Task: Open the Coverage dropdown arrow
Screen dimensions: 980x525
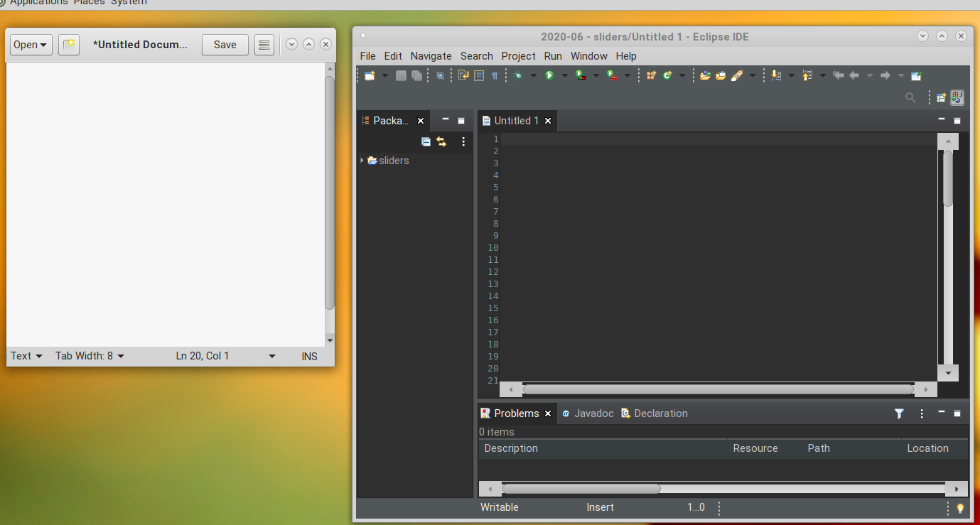Action: pyautogui.click(x=596, y=75)
